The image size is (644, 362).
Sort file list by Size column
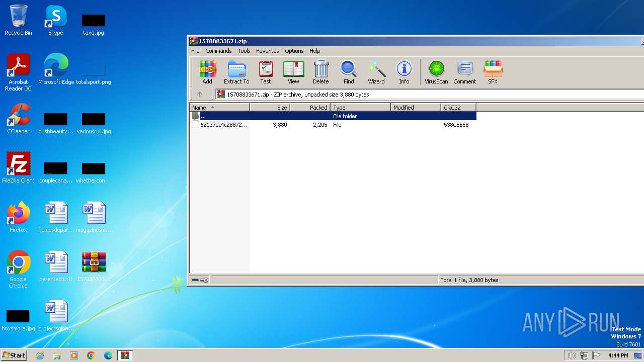270,107
